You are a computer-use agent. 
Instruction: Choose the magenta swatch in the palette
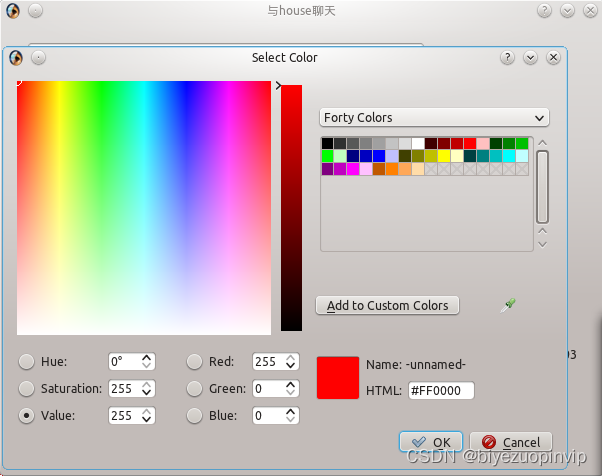click(353, 169)
